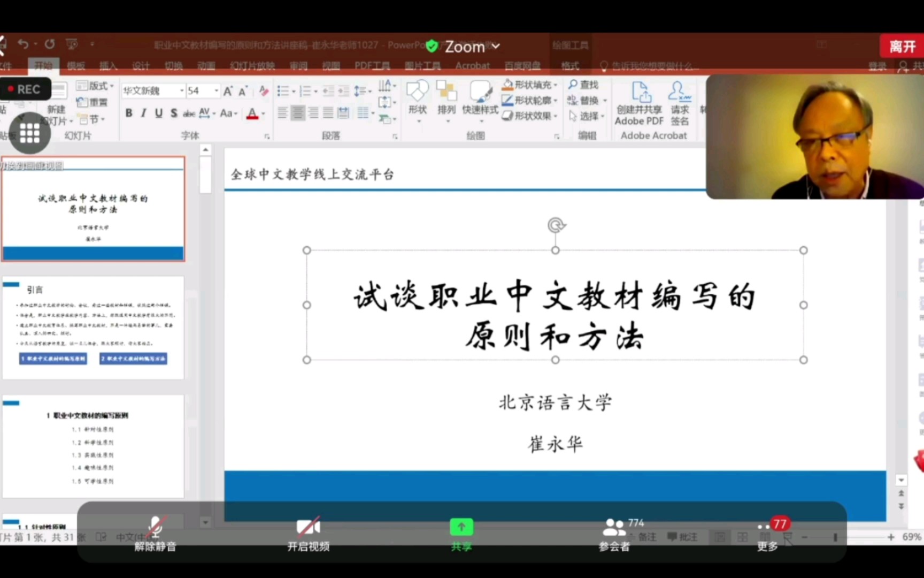Viewport: 924px width, 578px height.
Task: Toggle center text alignment
Action: click(298, 113)
